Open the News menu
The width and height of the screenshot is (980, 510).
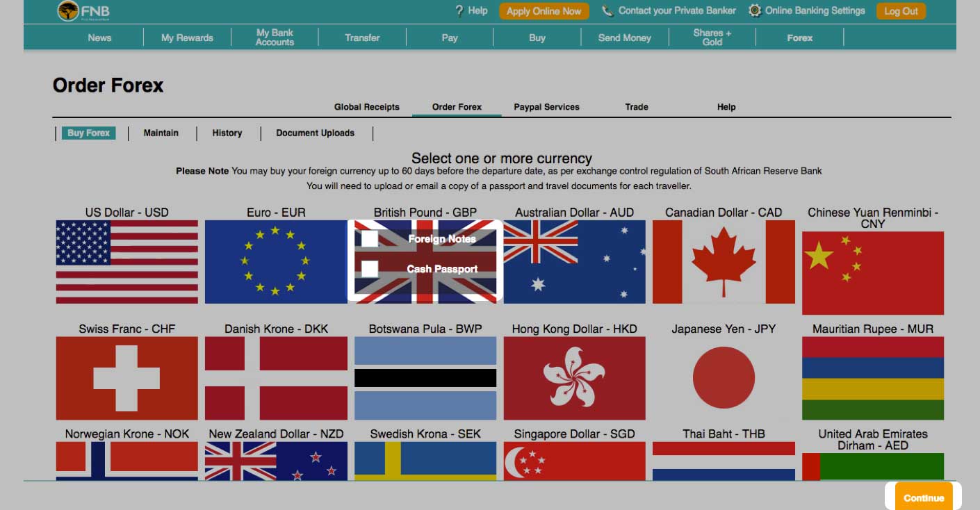99,38
